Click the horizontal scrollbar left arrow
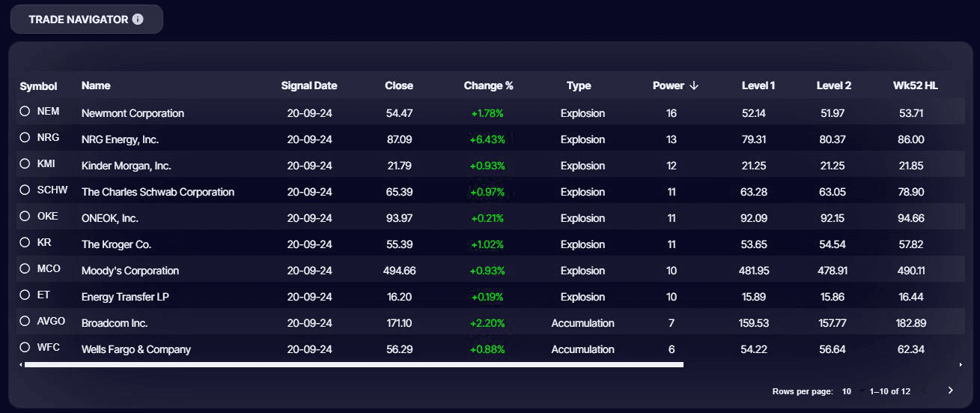 [21, 365]
